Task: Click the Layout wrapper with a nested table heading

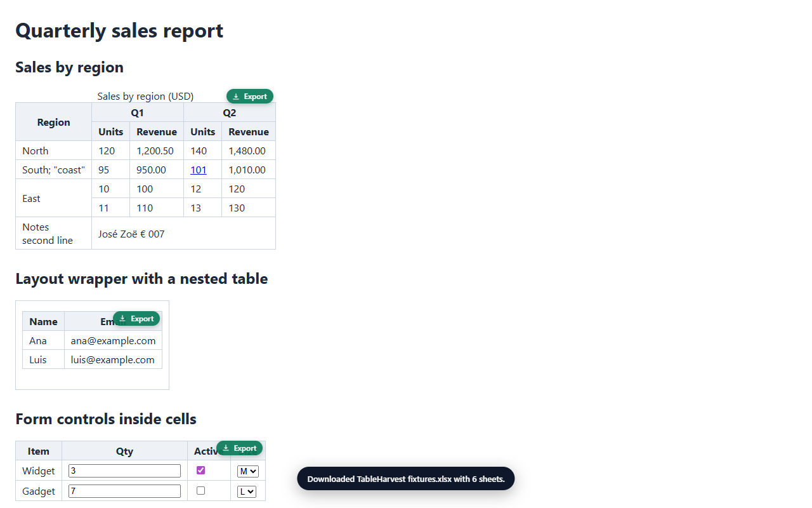Action: [x=141, y=279]
